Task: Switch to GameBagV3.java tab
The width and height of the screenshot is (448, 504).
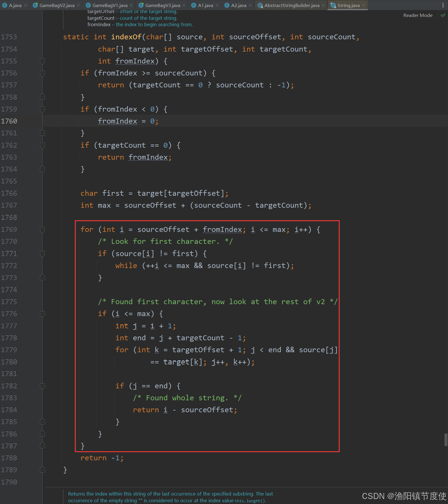Action: pyautogui.click(x=163, y=5)
